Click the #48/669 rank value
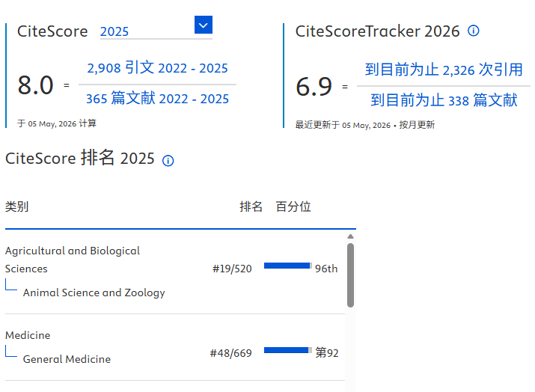This screenshot has height=392, width=535. 230,353
